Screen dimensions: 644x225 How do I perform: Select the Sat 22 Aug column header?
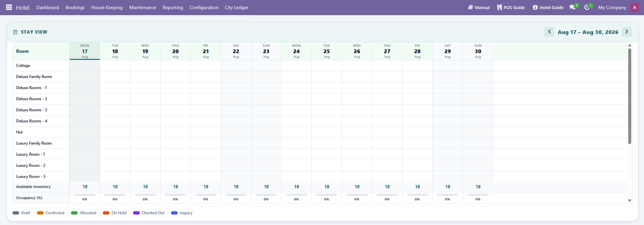[236, 51]
